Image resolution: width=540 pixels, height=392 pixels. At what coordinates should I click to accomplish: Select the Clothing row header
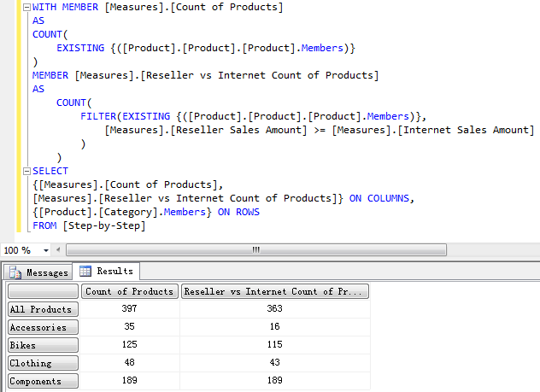(x=43, y=363)
